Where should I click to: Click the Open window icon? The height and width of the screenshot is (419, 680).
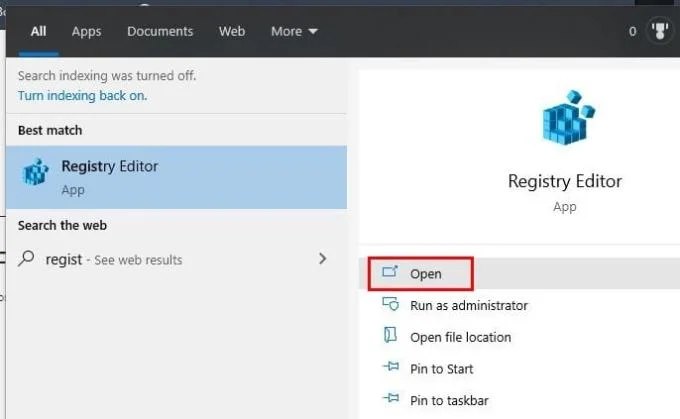390,272
